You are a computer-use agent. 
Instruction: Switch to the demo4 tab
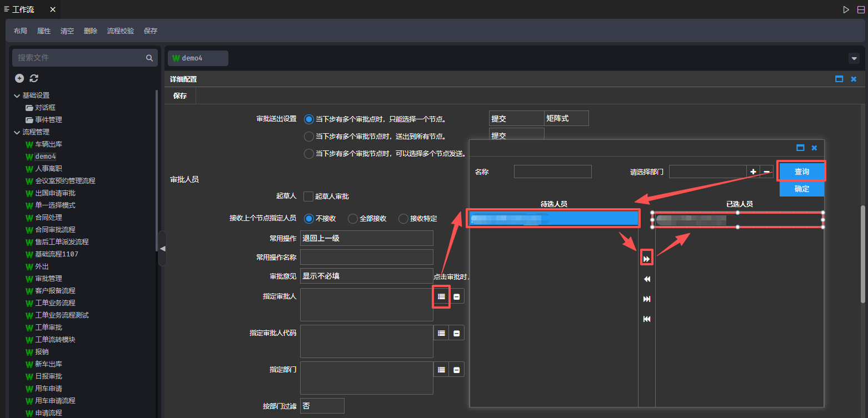(x=198, y=58)
